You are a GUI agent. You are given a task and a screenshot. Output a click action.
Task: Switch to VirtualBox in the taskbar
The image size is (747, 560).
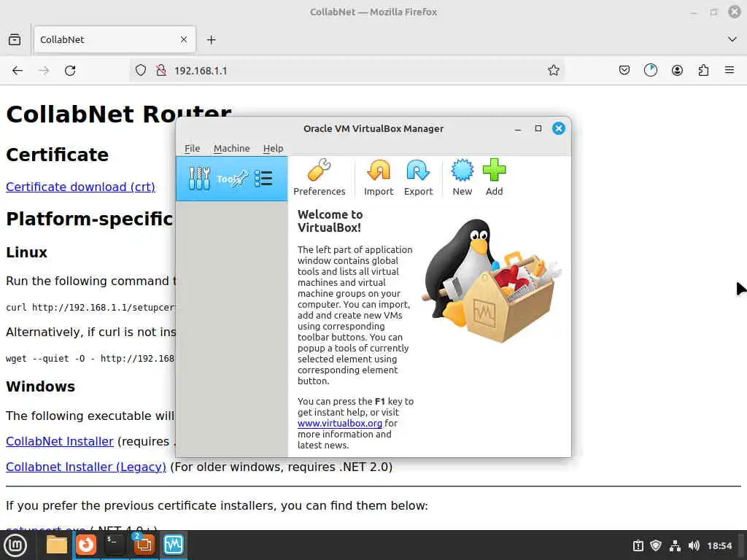(x=173, y=545)
